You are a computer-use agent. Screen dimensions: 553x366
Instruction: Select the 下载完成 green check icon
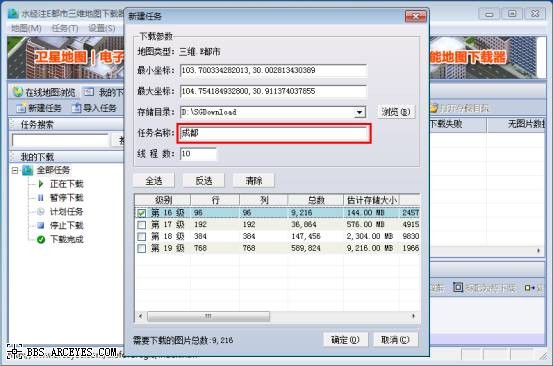[41, 239]
